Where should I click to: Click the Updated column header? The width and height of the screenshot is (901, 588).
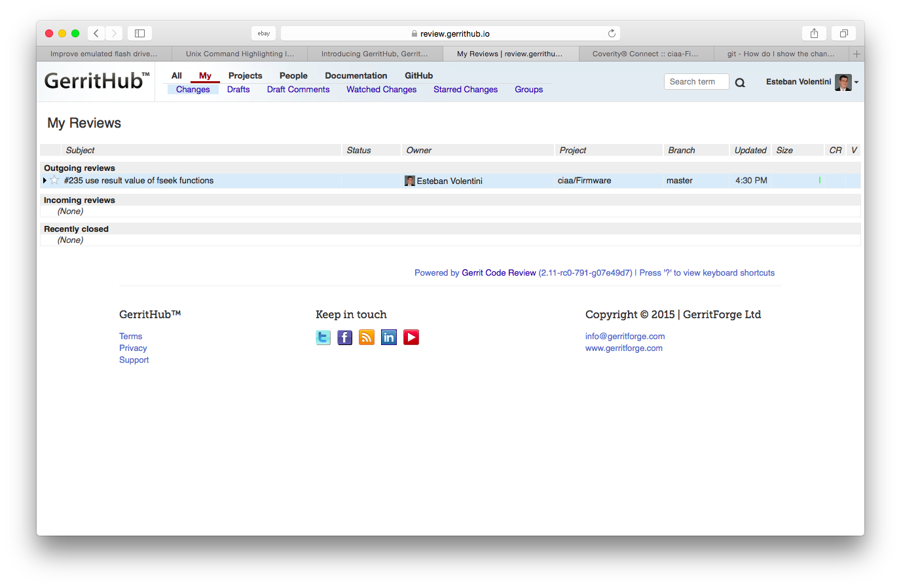point(750,150)
